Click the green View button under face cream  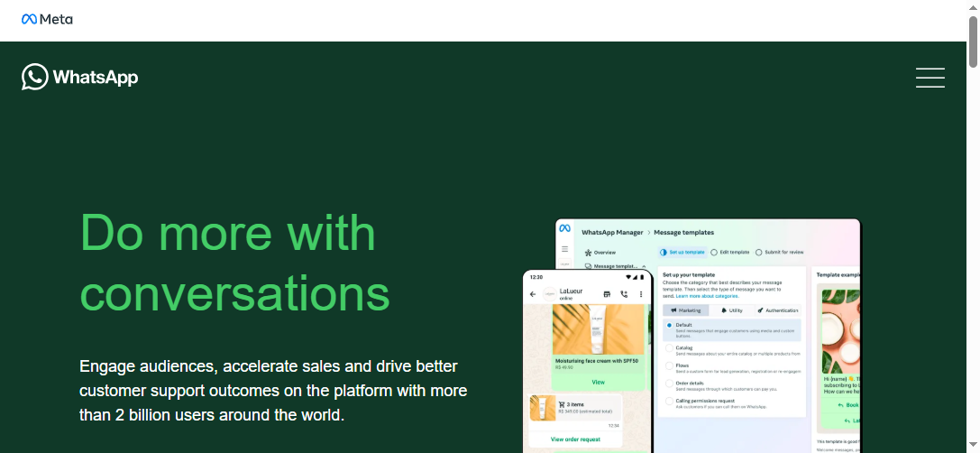(x=598, y=382)
